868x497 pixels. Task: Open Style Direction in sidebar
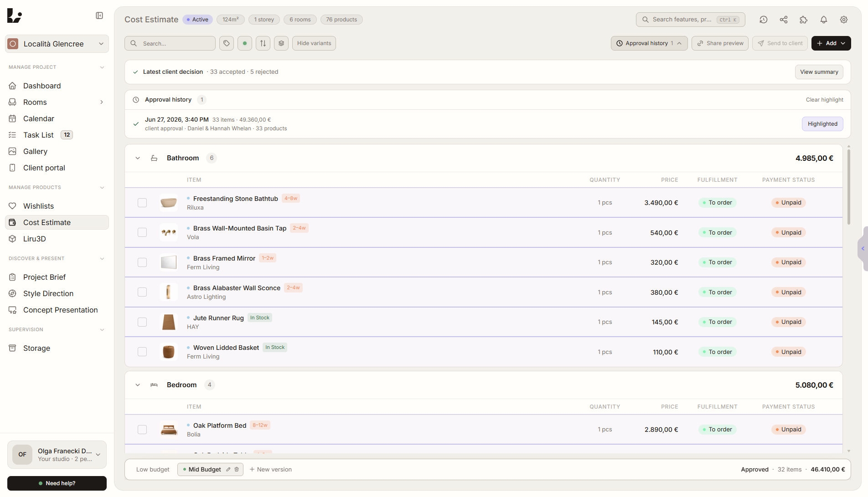(57, 293)
